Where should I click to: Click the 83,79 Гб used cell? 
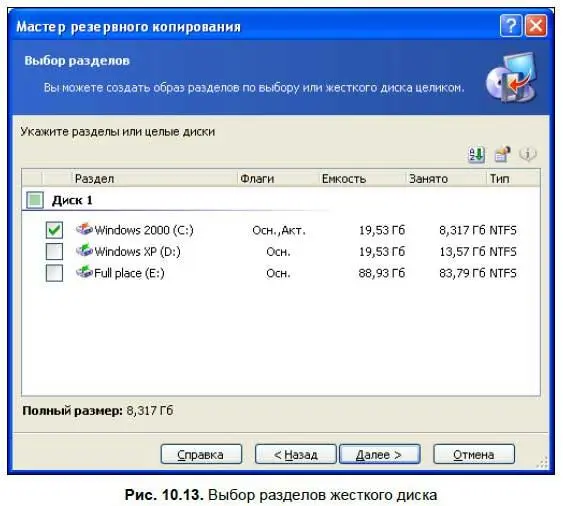pyautogui.click(x=462, y=273)
